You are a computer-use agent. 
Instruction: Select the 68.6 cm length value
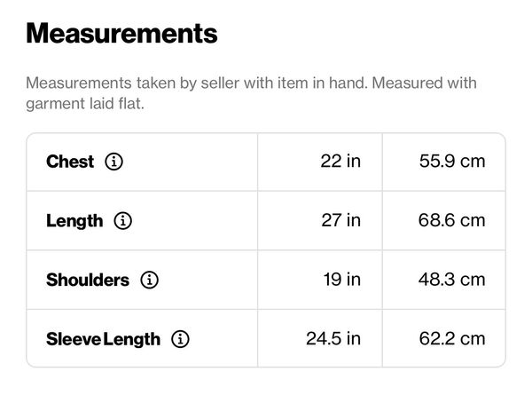452,221
